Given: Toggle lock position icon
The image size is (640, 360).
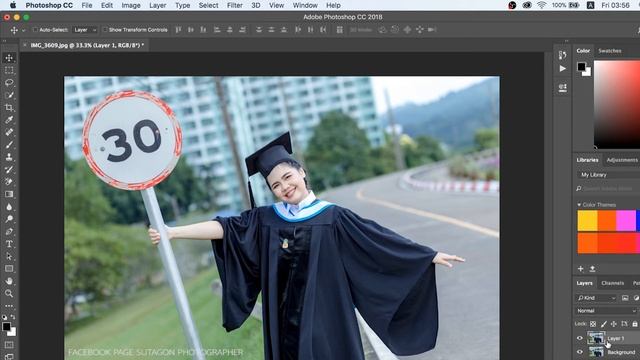Looking at the screenshot, I should coord(613,324).
